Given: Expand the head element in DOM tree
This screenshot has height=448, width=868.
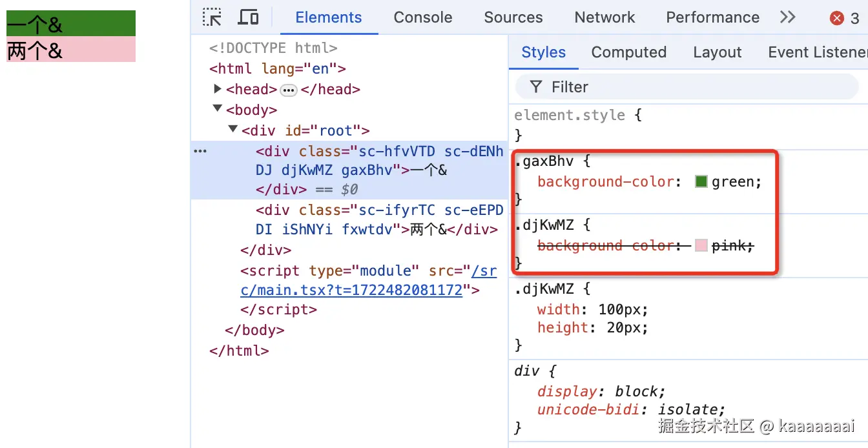Looking at the screenshot, I should [x=218, y=89].
